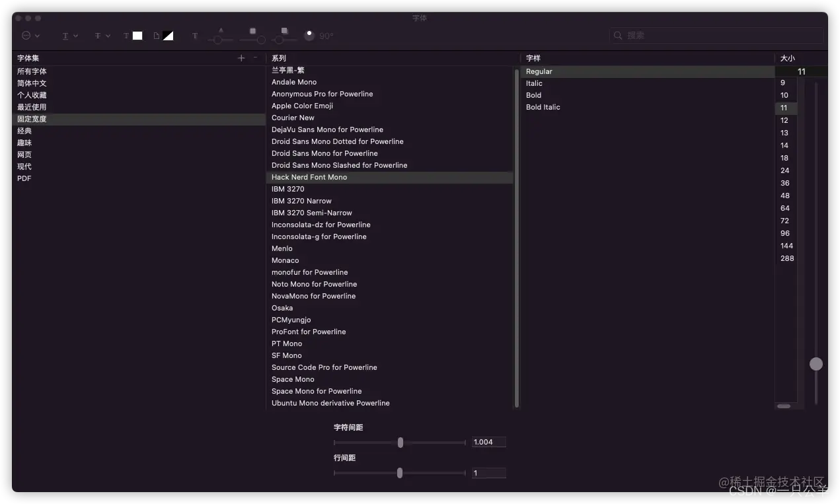Choose Osaka font family
The image size is (840, 504).
point(390,308)
